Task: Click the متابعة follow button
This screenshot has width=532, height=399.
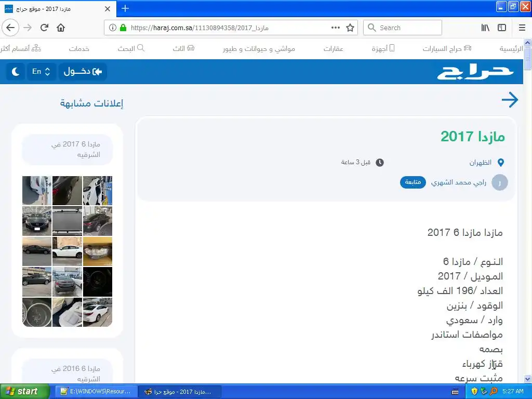Action: [x=413, y=182]
